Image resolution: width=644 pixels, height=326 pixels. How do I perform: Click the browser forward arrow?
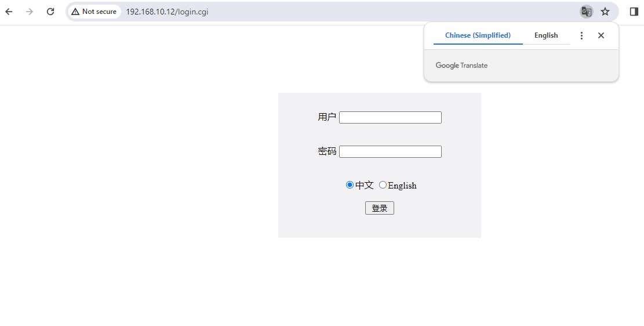click(x=30, y=12)
